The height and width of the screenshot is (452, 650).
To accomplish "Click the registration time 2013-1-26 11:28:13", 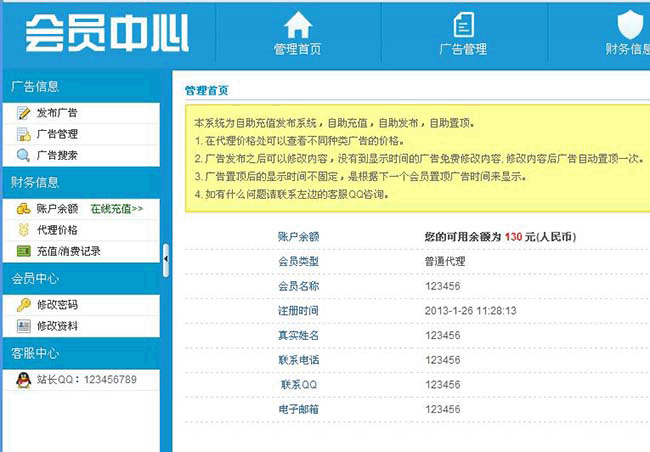I will [471, 311].
